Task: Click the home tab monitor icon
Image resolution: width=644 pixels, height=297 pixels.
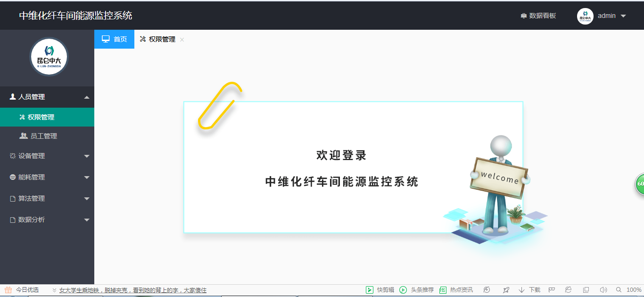Action: coord(106,39)
